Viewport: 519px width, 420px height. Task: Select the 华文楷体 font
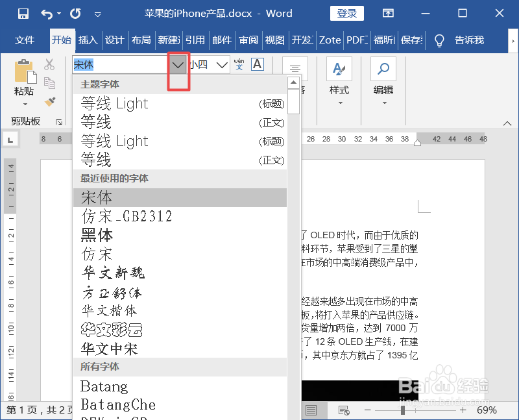coord(180,311)
